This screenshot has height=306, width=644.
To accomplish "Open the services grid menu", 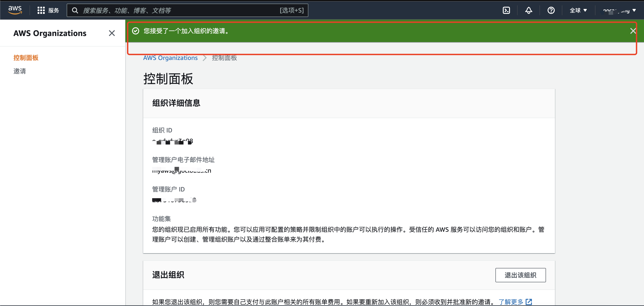I will (x=41, y=10).
